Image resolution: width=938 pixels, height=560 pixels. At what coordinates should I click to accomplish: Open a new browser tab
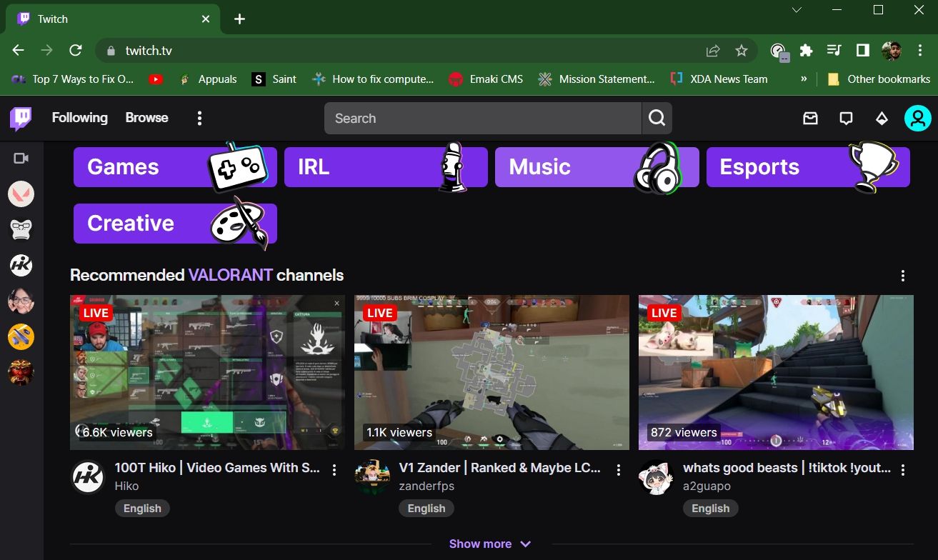coord(239,19)
